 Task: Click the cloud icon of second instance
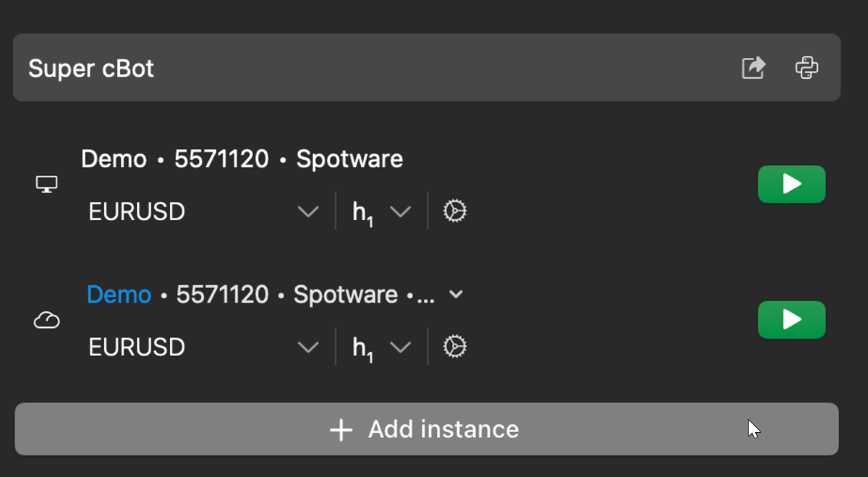click(47, 320)
